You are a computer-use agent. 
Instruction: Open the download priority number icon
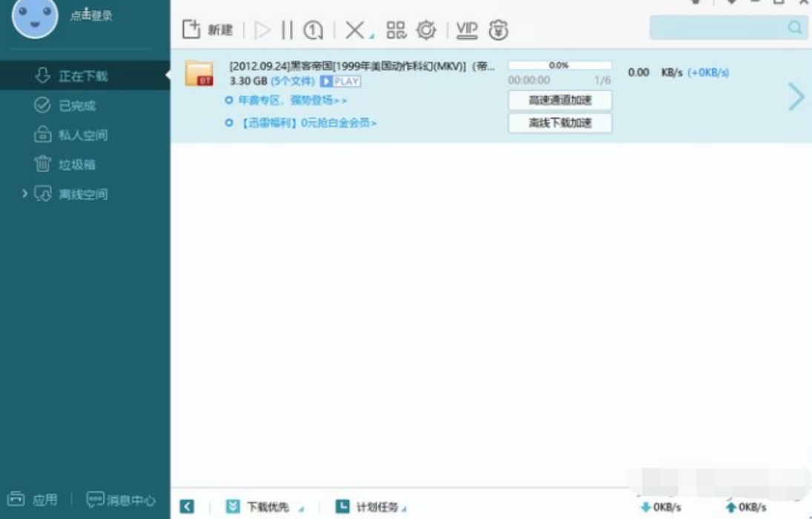coord(313,30)
